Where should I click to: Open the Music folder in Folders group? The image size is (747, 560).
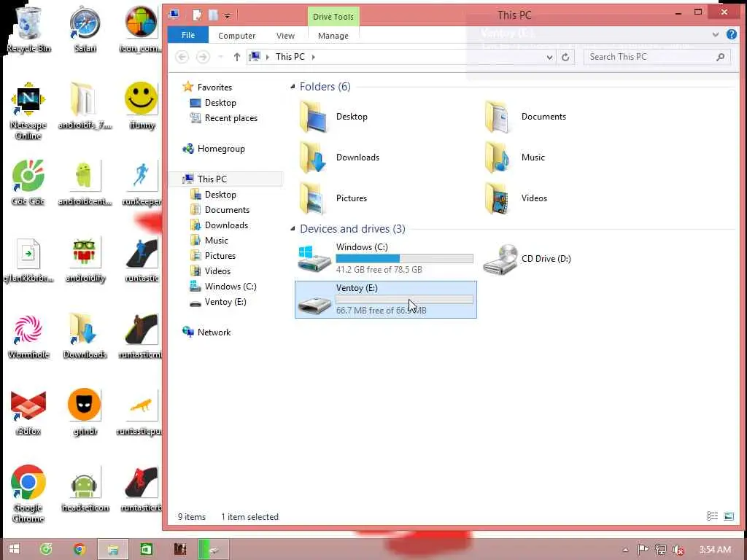[514, 157]
